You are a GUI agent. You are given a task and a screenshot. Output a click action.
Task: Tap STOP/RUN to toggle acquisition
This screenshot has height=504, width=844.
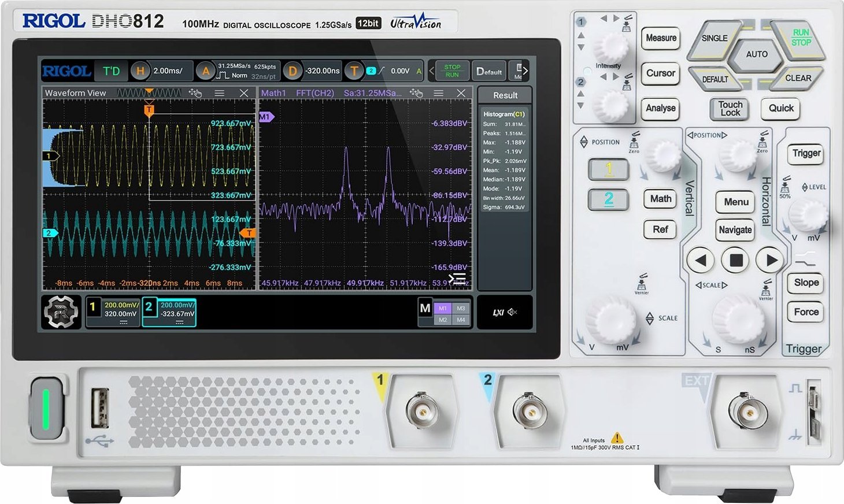point(452,71)
